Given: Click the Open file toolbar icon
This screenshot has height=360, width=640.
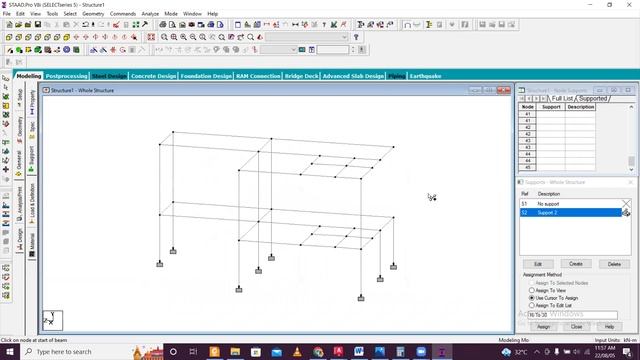Looking at the screenshot, I should point(18,25).
